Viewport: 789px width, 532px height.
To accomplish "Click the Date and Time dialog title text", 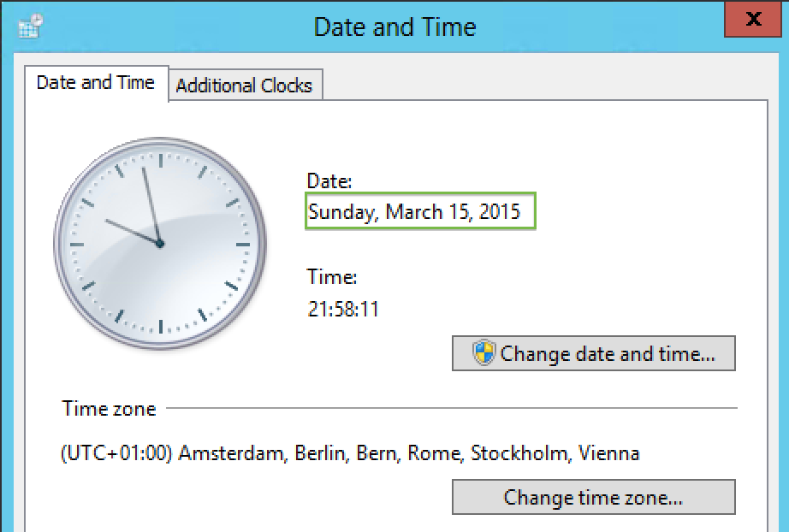I will tap(394, 27).
